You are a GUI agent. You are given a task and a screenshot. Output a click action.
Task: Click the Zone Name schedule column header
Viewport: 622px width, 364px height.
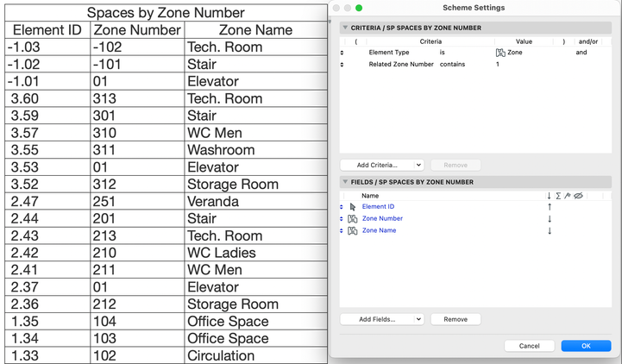tap(255, 29)
